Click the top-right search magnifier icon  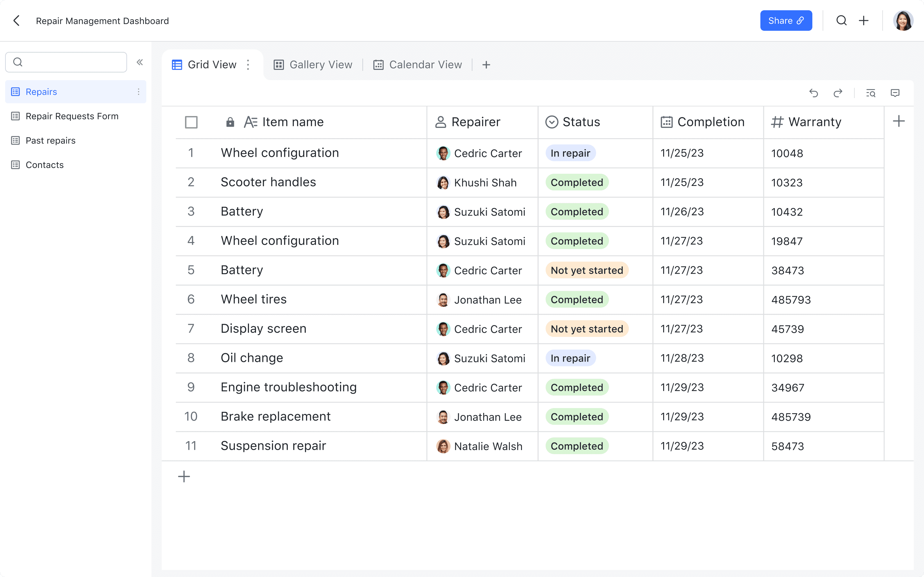coord(842,21)
